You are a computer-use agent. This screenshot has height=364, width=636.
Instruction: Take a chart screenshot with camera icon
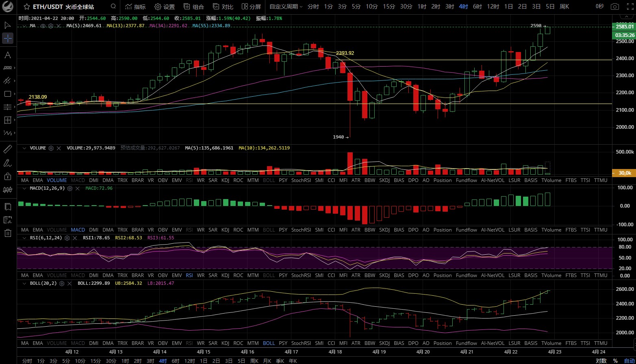coord(615,6)
